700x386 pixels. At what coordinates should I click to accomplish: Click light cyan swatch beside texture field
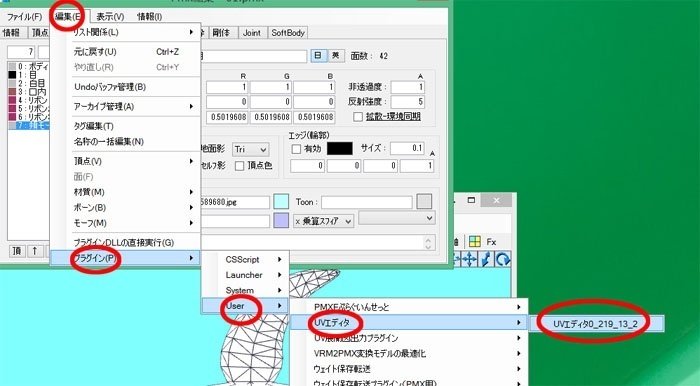pyautogui.click(x=281, y=202)
